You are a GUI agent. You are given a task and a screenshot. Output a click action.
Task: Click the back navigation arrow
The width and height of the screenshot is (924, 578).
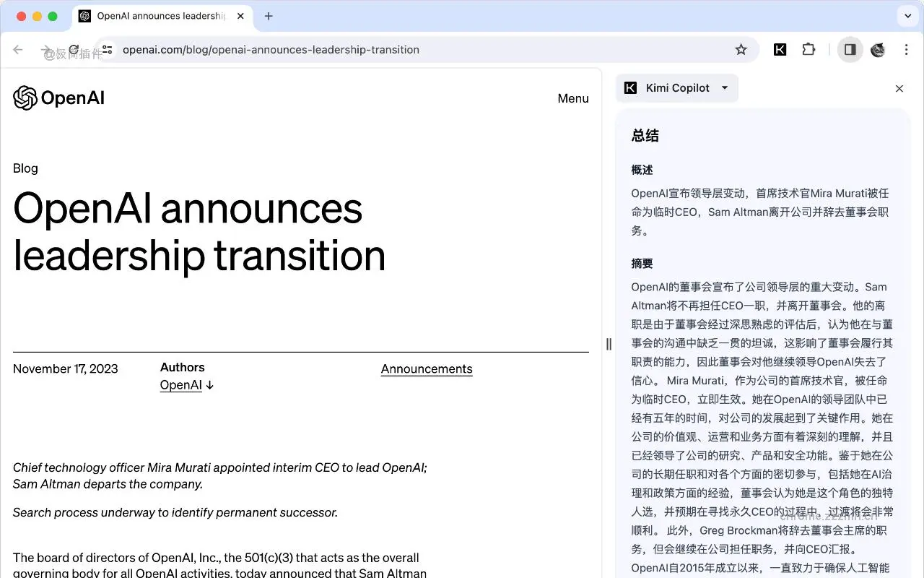tap(17, 50)
